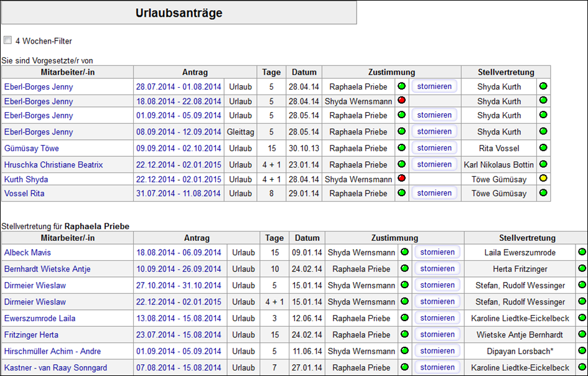Click stornieren for Dirmeier's 22.12.2014 request
This screenshot has width=588, height=376.
(437, 301)
